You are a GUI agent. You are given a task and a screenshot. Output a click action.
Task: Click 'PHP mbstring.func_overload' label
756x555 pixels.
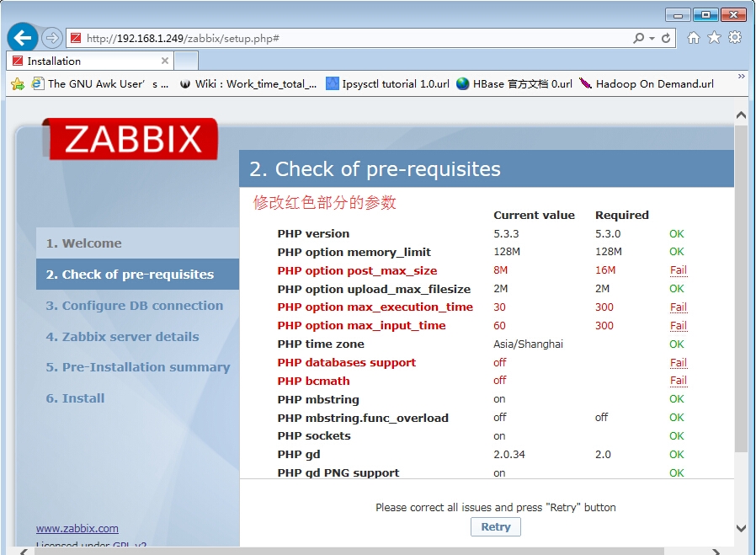pos(363,418)
